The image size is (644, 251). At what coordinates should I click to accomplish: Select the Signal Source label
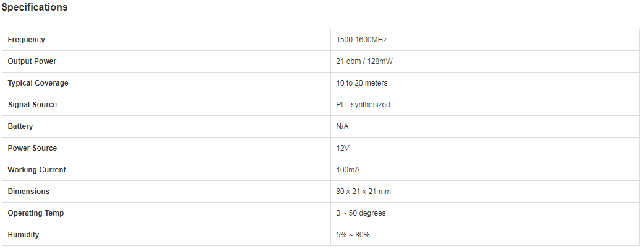32,105
